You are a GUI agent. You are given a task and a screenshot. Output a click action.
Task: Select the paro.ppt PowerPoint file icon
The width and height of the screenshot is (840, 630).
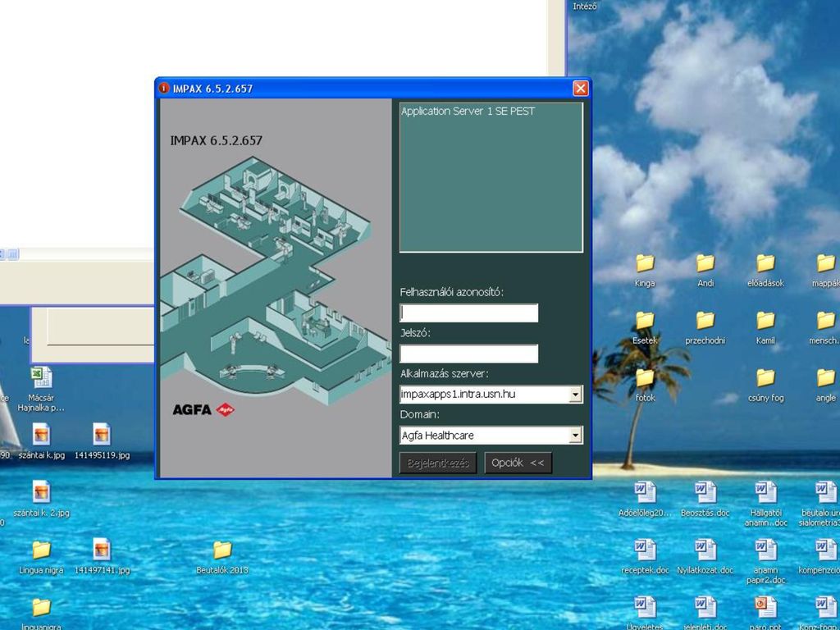click(765, 607)
